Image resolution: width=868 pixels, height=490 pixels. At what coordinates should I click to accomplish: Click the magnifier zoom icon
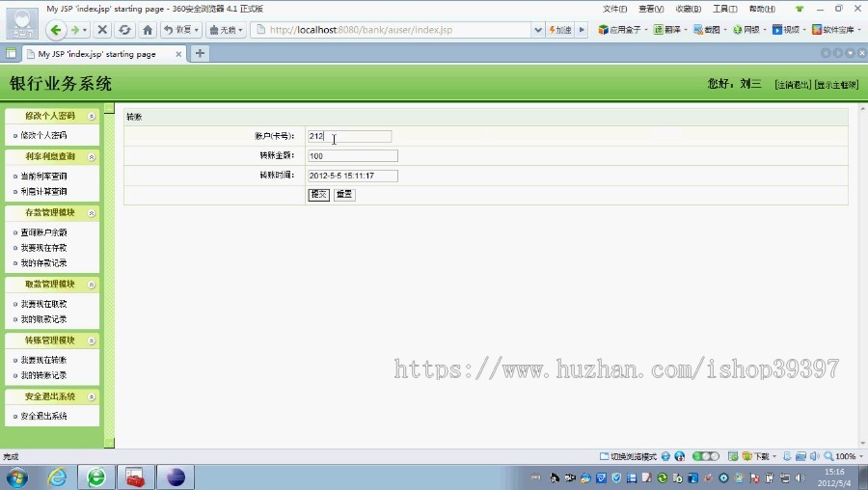point(828,457)
